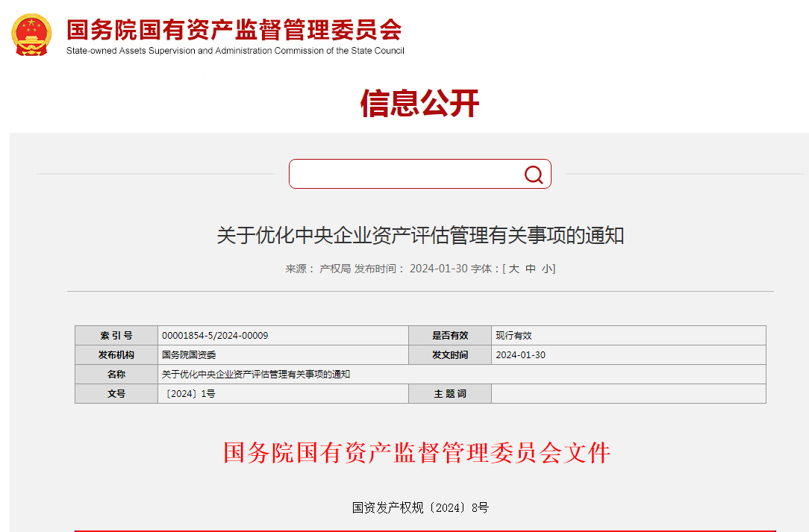Set font size to 大

click(x=514, y=269)
